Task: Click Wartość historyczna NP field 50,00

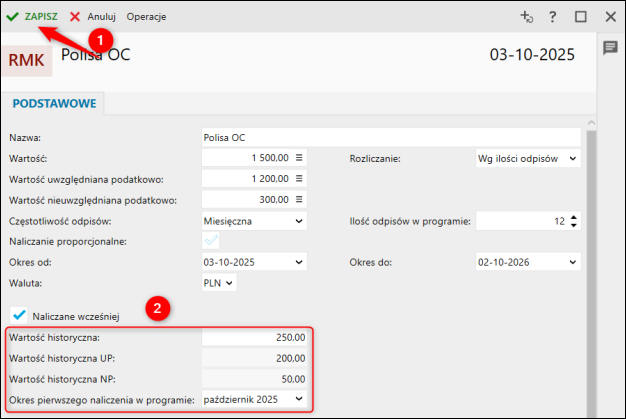Action: coord(254,379)
